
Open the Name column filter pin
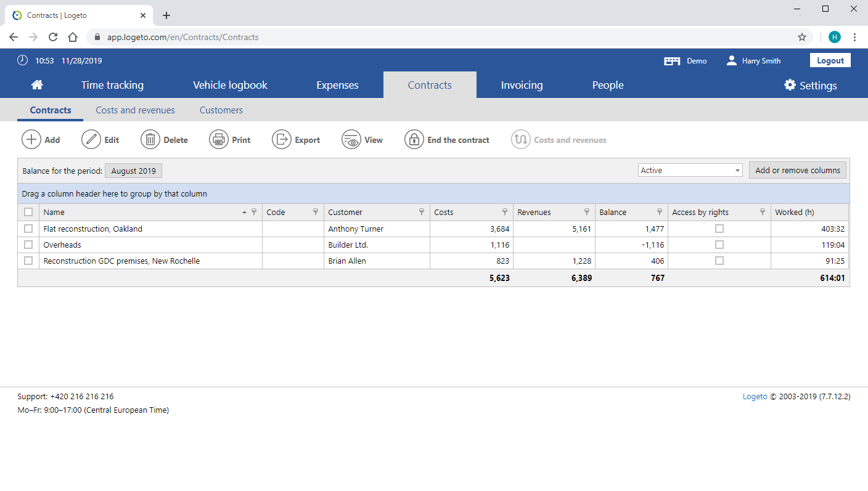tap(254, 212)
